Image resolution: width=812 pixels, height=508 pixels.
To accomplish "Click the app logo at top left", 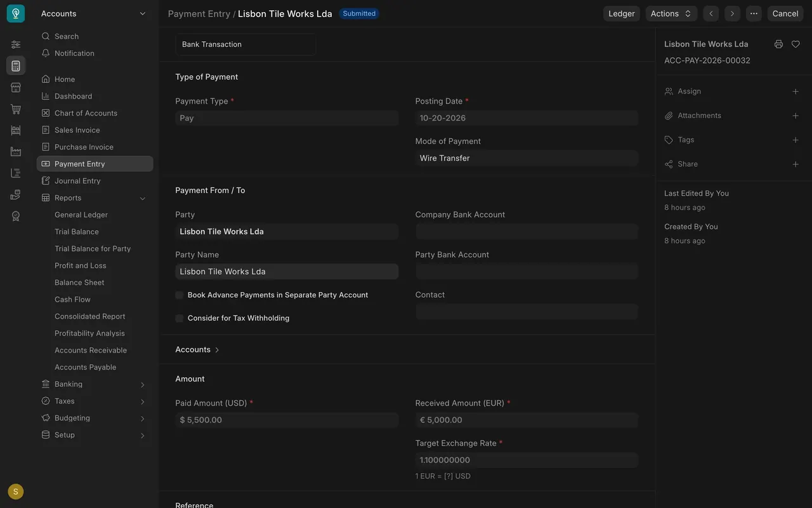I will 16,13.
